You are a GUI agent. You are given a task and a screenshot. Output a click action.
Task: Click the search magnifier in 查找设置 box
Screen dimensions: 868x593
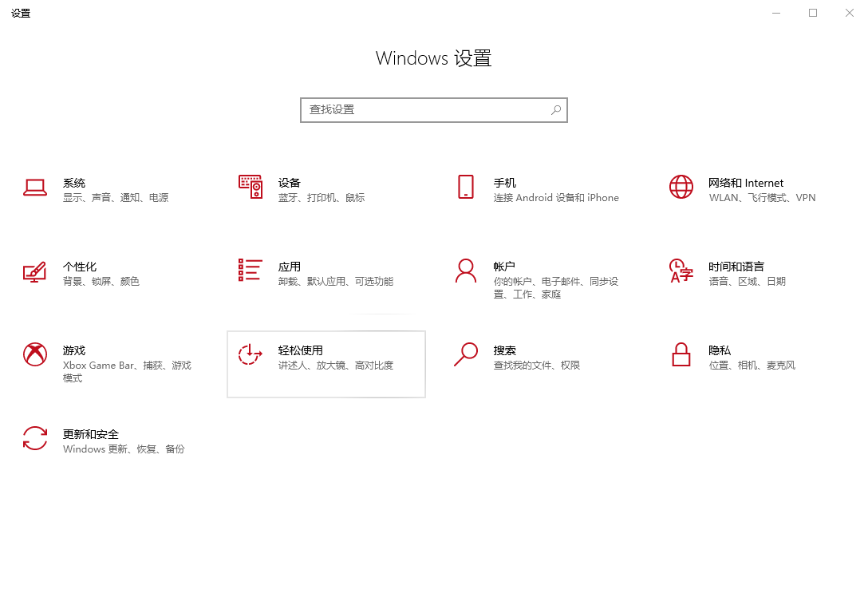pyautogui.click(x=556, y=110)
